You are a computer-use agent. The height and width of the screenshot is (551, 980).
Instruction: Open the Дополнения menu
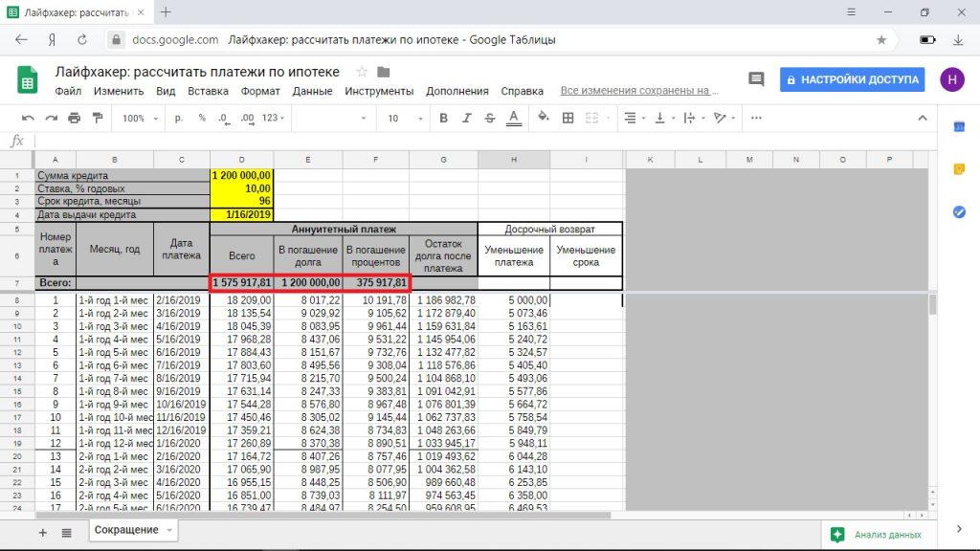457,91
